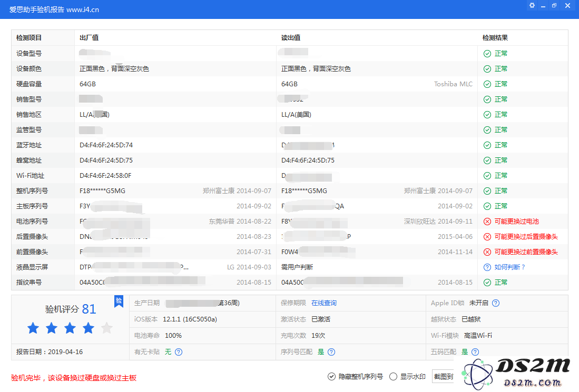This screenshot has height=392, width=579.
Task: Click 东莞华普 2014-08-22 battery info
Action: [x=240, y=222]
